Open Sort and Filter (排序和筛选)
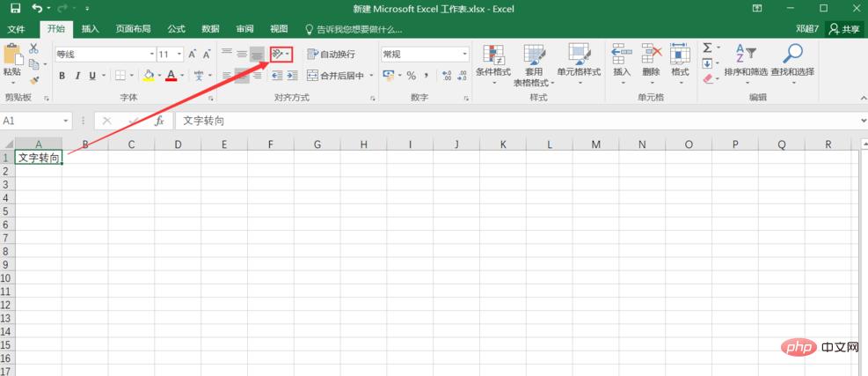The width and height of the screenshot is (868, 376). pos(747,63)
